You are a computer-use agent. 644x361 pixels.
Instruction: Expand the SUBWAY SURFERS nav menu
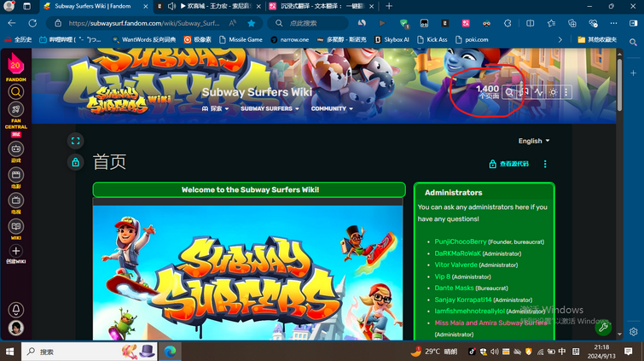[x=270, y=108]
